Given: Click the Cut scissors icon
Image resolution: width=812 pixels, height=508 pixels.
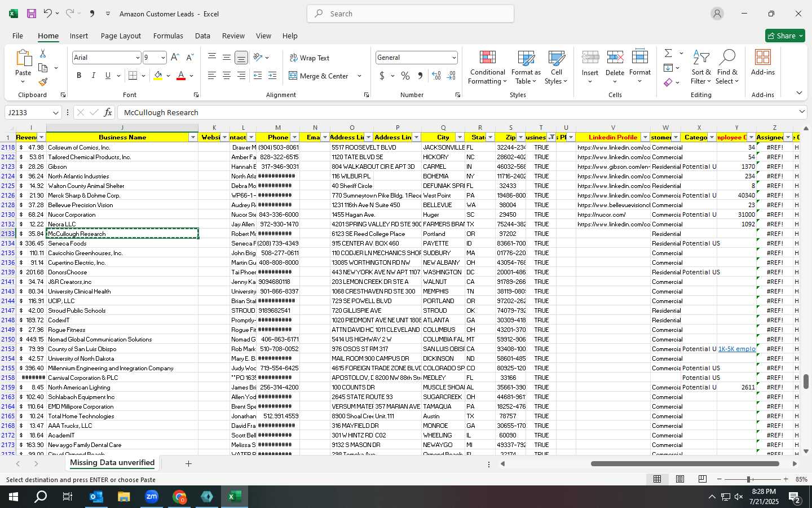Looking at the screenshot, I should (x=43, y=53).
